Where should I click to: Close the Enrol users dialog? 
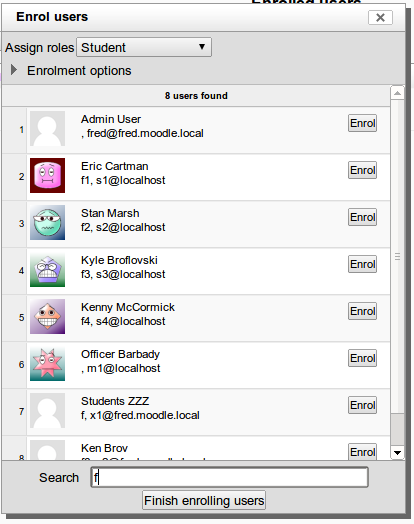coord(380,17)
